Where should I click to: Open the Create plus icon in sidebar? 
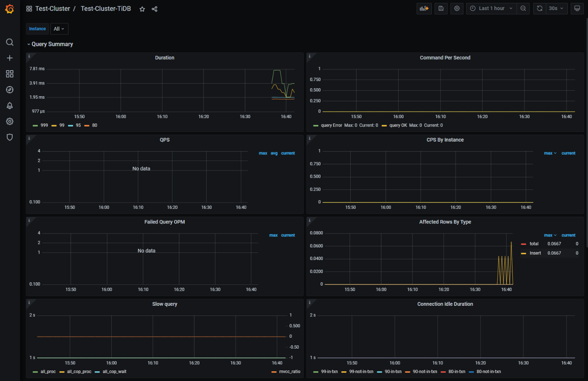pyautogui.click(x=10, y=58)
